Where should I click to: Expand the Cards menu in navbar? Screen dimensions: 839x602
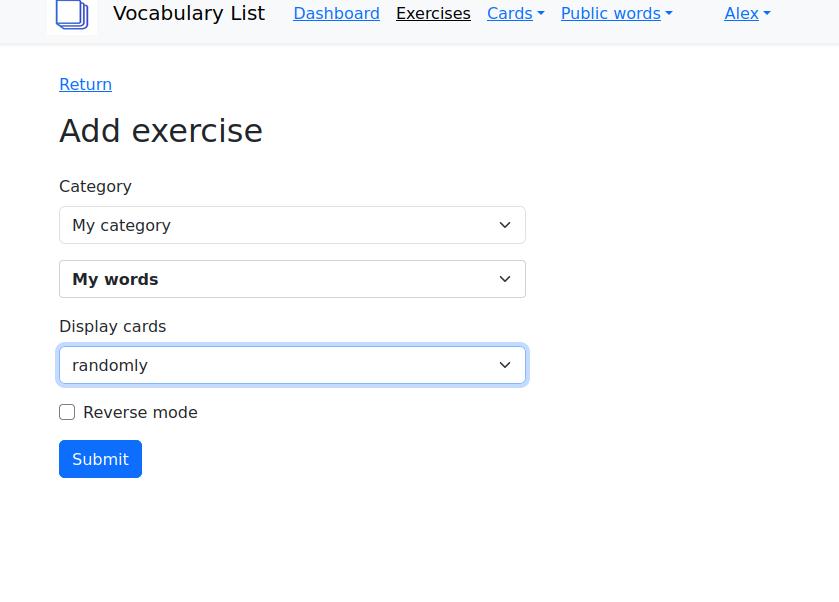[x=515, y=14]
